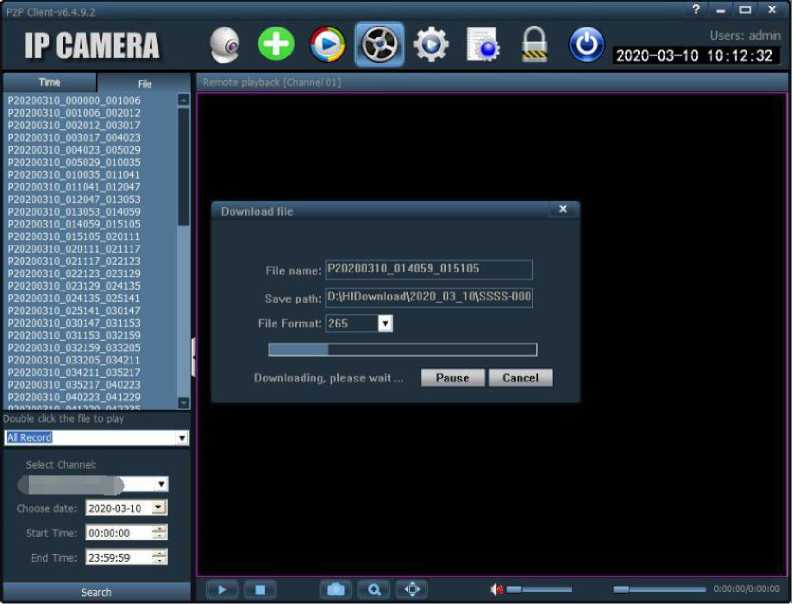Click the blue power logout icon
Viewport: 792px width, 604px height.
point(587,45)
